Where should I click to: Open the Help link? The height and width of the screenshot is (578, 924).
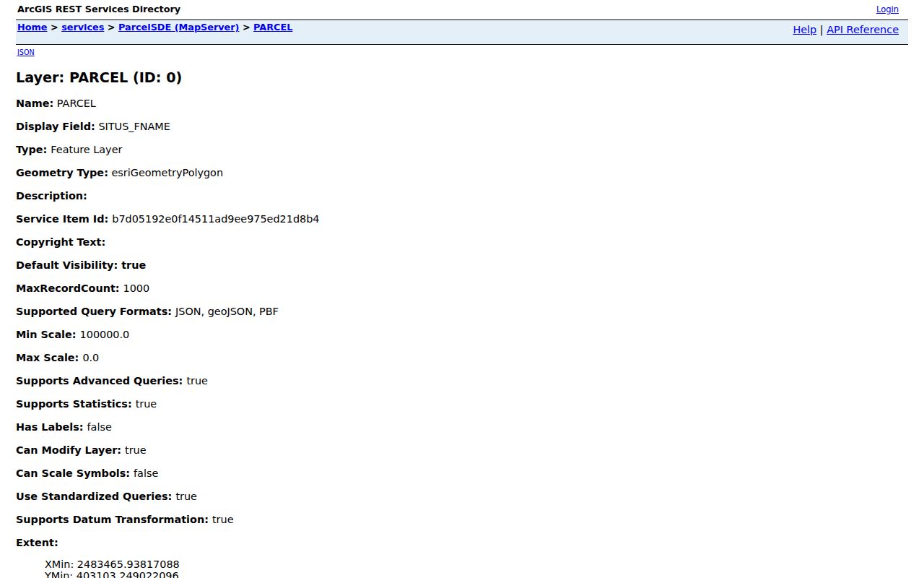pos(804,30)
